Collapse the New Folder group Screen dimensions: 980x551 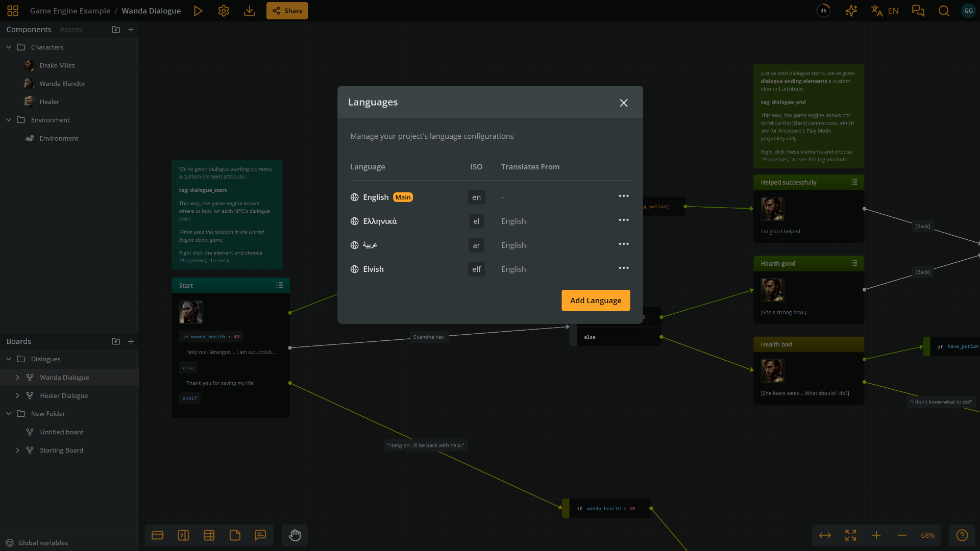(8, 414)
